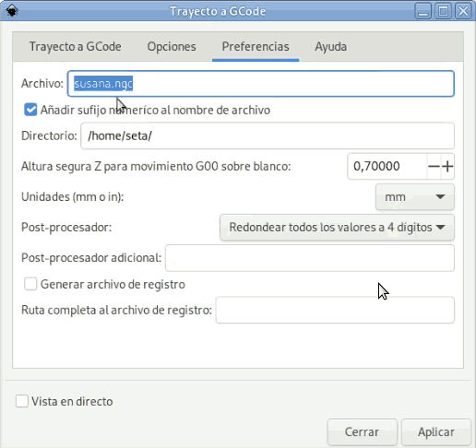Image resolution: width=476 pixels, height=448 pixels.
Task: Close the dialog with title bar X
Action: point(463,11)
